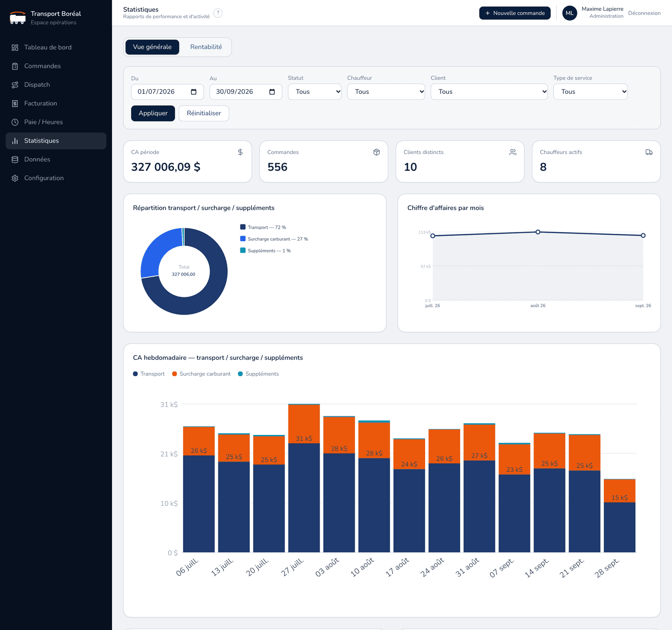Switch to the Rentabilité tab

[206, 47]
